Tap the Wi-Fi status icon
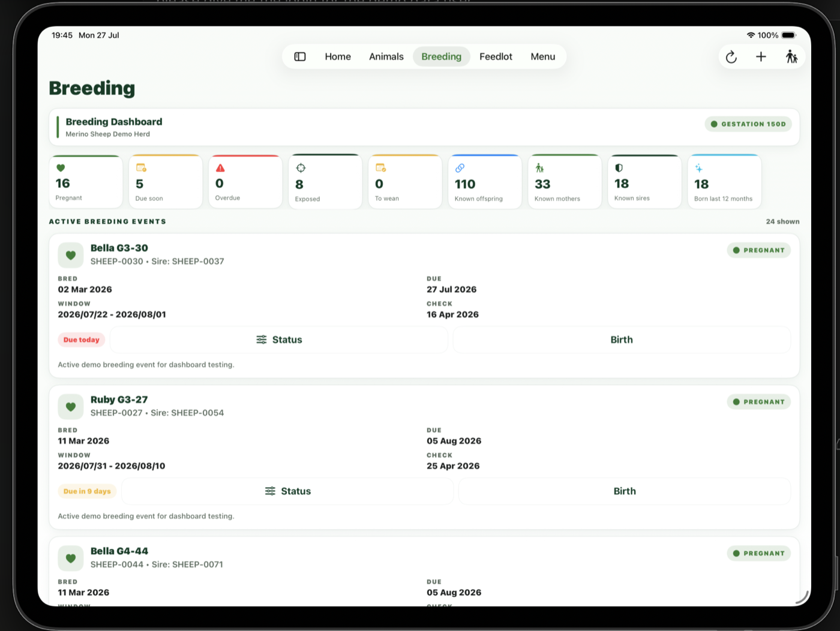 pos(750,35)
